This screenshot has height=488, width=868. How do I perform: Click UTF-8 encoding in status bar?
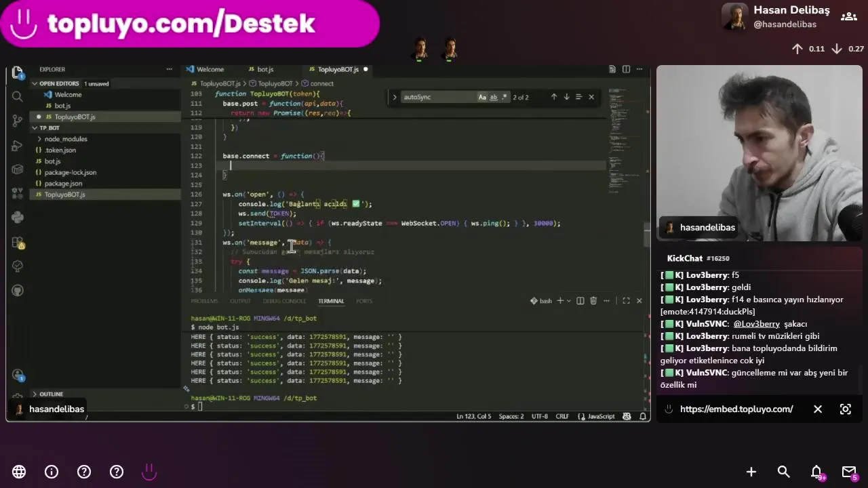coord(540,416)
